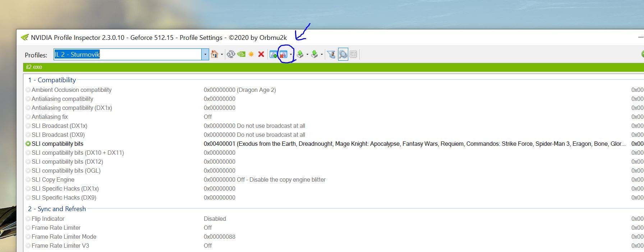Click gear icon beside Antialiasing fix
Image resolution: width=644 pixels, height=252 pixels.
(28, 117)
